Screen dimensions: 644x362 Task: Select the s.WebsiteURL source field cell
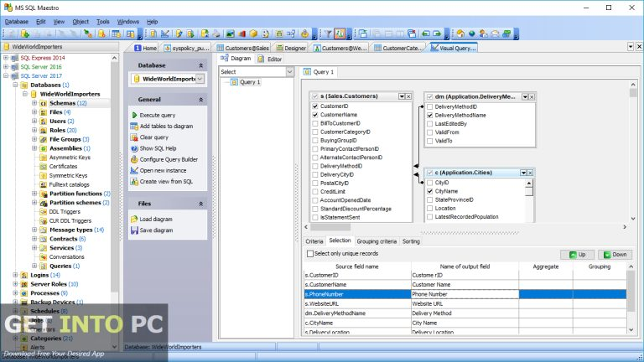point(356,303)
